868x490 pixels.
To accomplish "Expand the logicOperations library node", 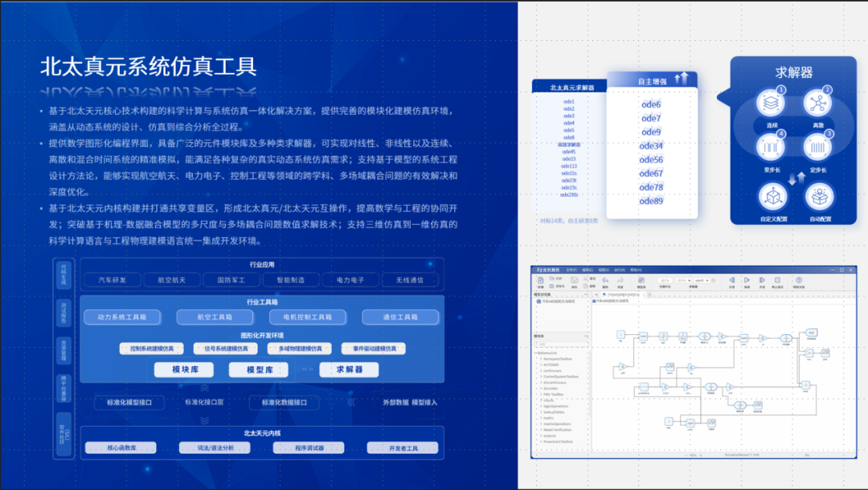I will click(x=541, y=406).
